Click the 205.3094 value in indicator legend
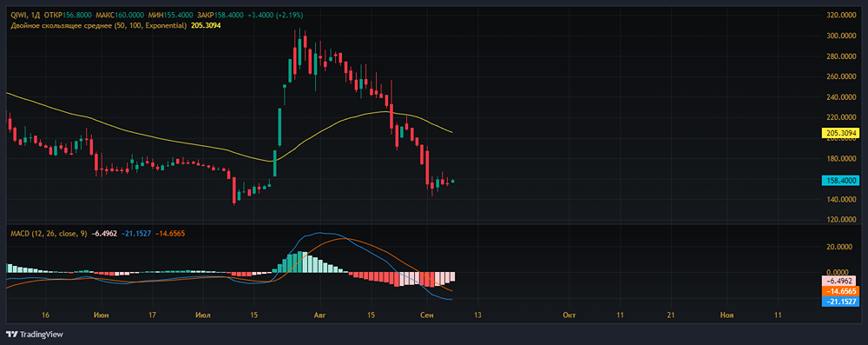Screen dimensions: 868x345 click(206, 25)
